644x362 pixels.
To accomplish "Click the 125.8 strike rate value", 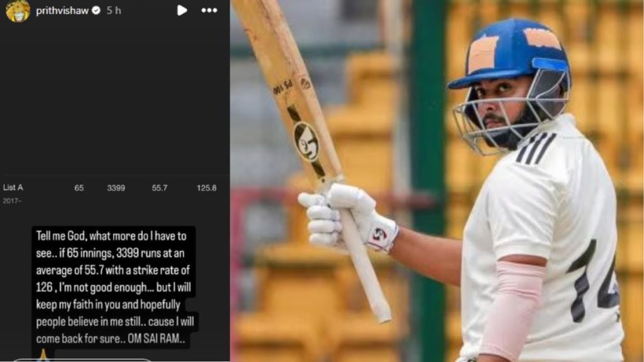I will click(x=206, y=188).
